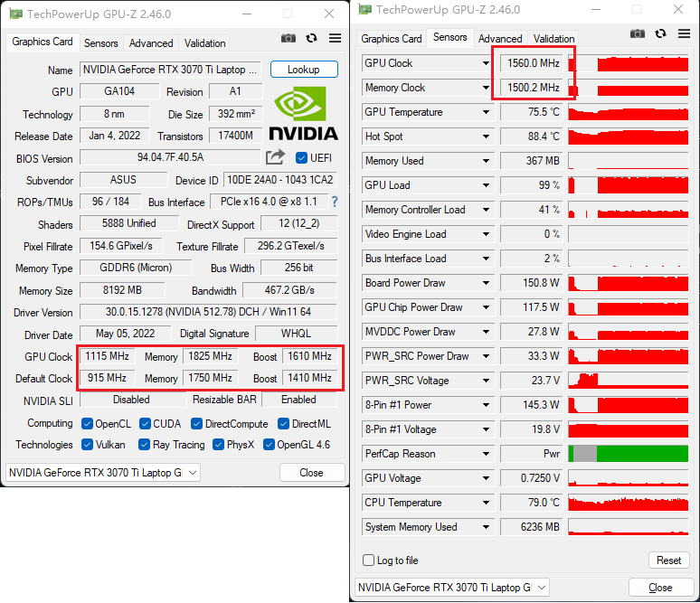Click the Reset button in the Sensors window
Image resolution: width=700 pixels, height=603 pixels.
(x=668, y=561)
